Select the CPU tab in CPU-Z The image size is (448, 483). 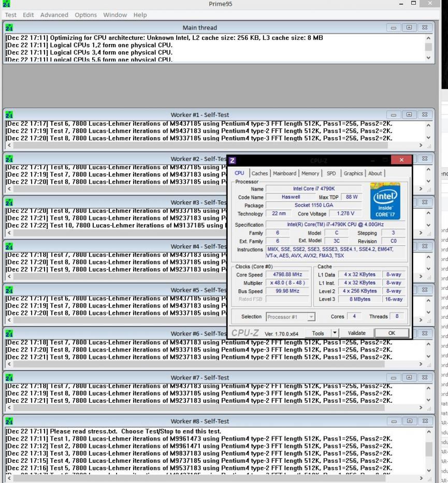pyautogui.click(x=239, y=173)
